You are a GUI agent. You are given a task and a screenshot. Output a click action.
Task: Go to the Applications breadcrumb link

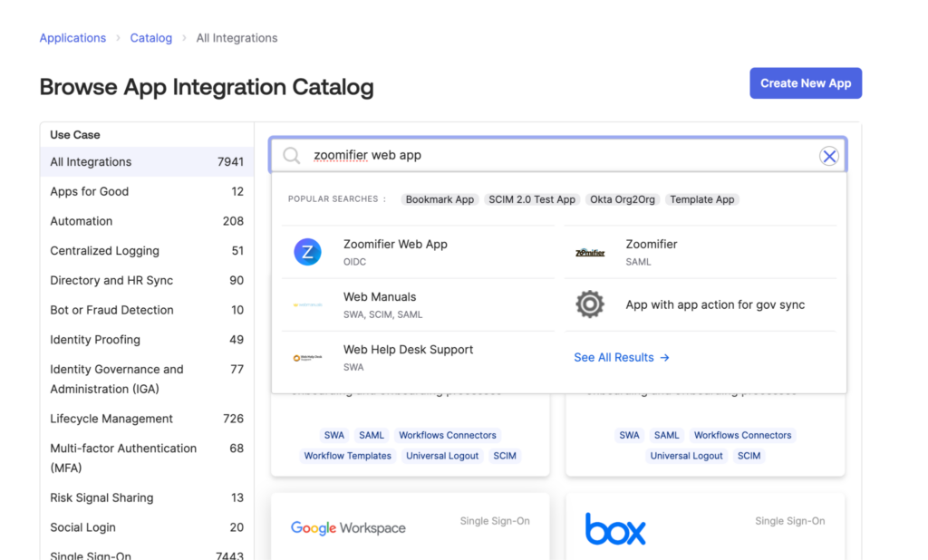coord(72,38)
